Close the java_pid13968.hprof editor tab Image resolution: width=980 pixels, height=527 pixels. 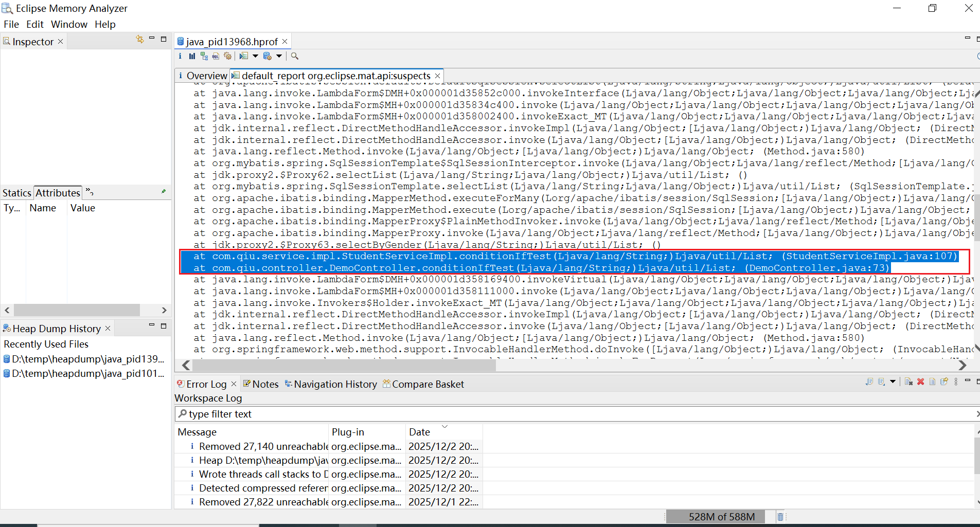(x=285, y=41)
